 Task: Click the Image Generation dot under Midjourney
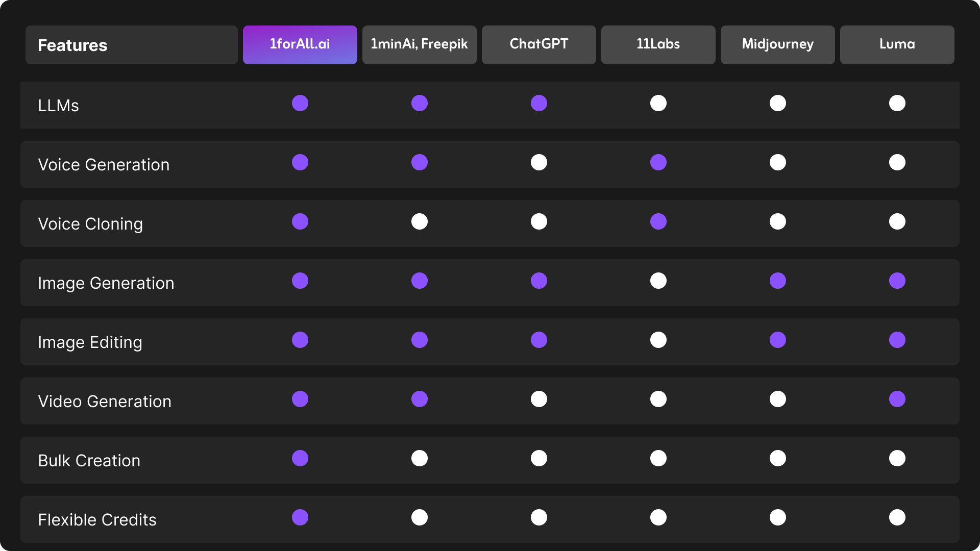tap(777, 281)
